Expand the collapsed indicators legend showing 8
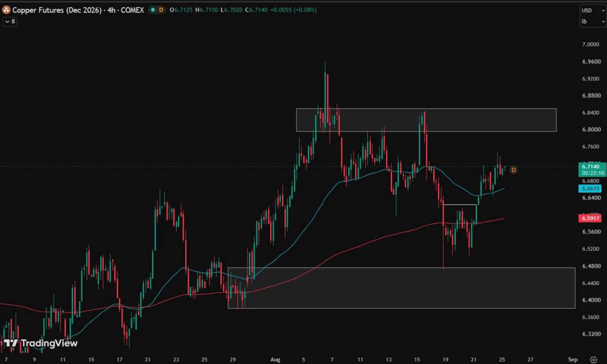Image resolution: width=607 pixels, height=364 pixels. pyautogui.click(x=9, y=21)
